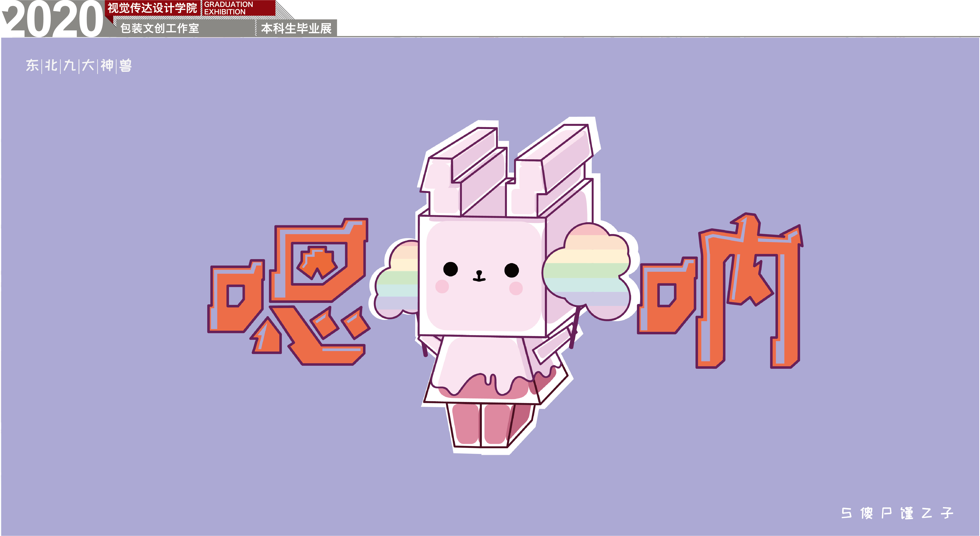Image resolution: width=980 pixels, height=536 pixels.
Task: Click the pink blush on left cheek
Action: 442,286
